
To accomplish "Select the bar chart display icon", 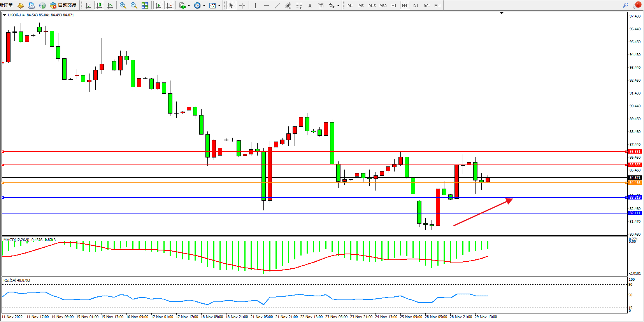I will click(x=88, y=5).
